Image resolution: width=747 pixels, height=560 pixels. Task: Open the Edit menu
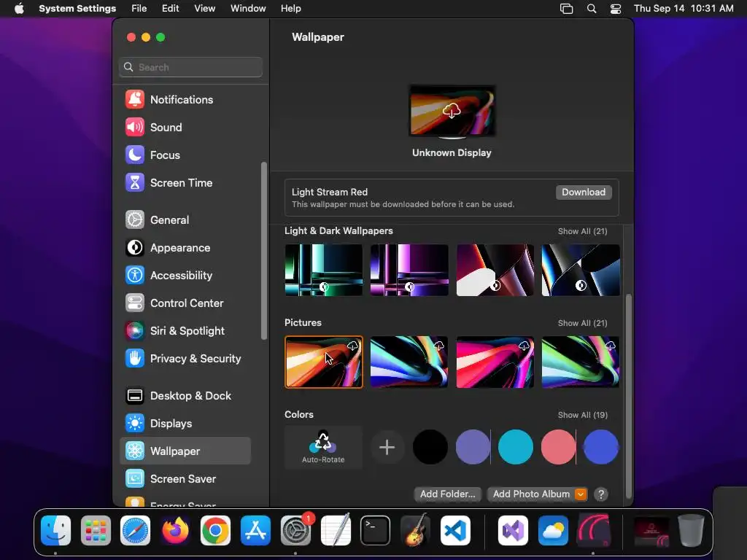[x=170, y=9]
